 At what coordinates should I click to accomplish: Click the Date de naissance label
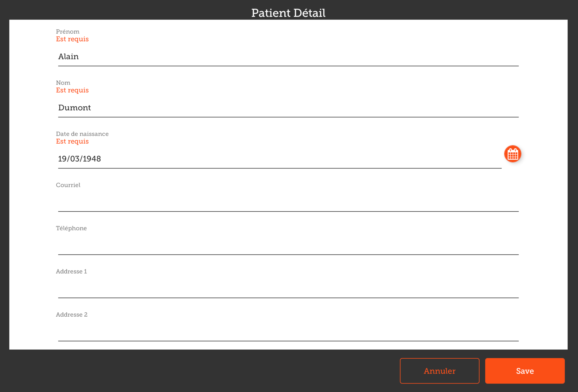(82, 134)
